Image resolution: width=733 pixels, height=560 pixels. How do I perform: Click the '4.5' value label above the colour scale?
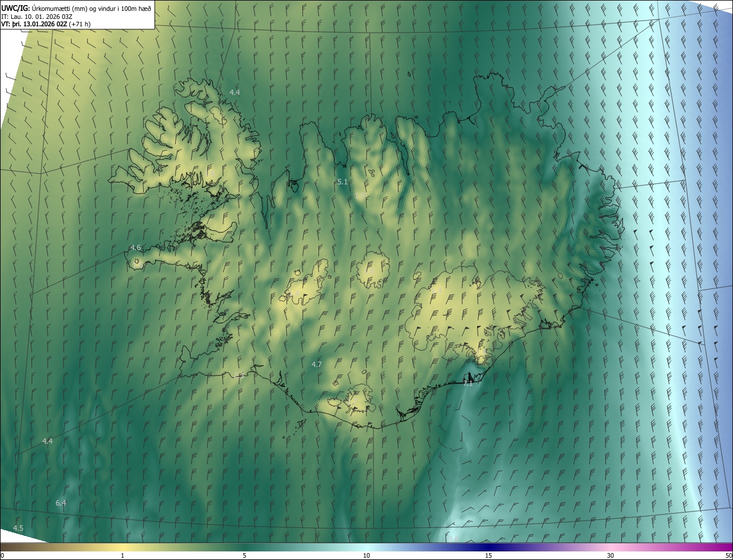(18, 528)
